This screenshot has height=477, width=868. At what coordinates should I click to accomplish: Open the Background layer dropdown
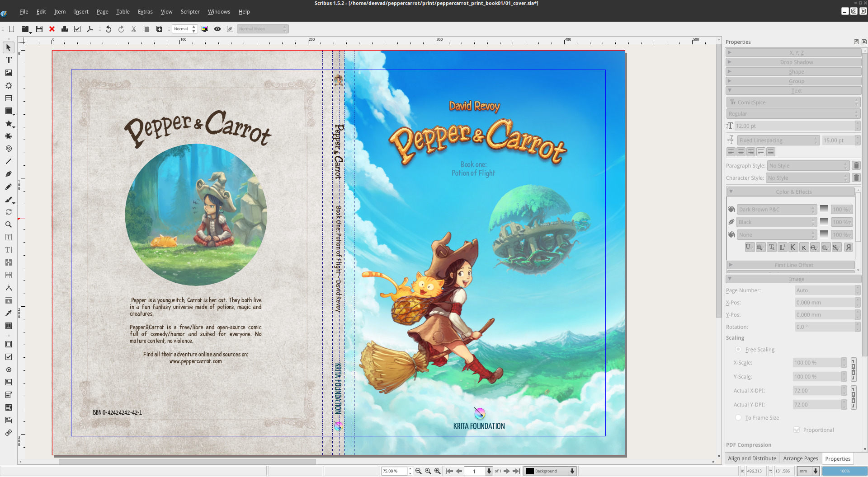coord(550,471)
